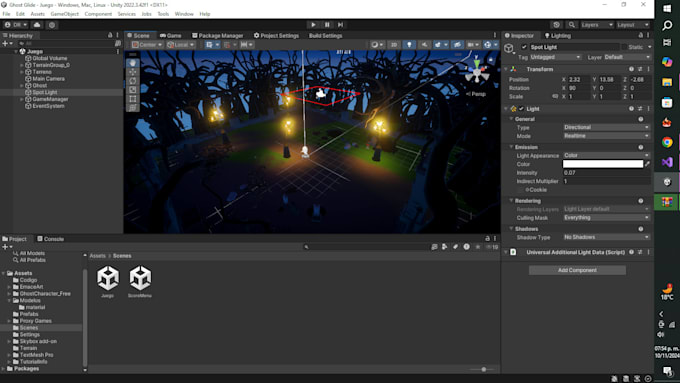Screen dimensions: 680x383
Task: Open the account dropdown in top toolbar
Action: click(16, 25)
